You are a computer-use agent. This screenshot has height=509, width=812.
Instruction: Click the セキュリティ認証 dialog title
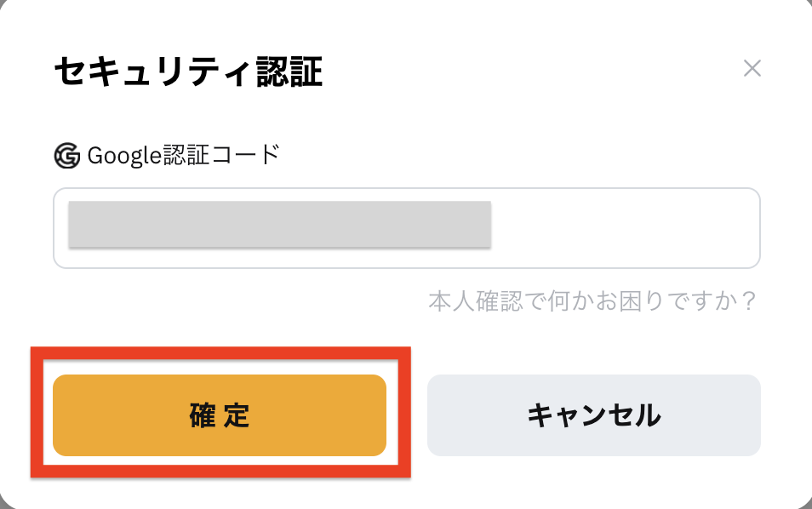[x=188, y=71]
